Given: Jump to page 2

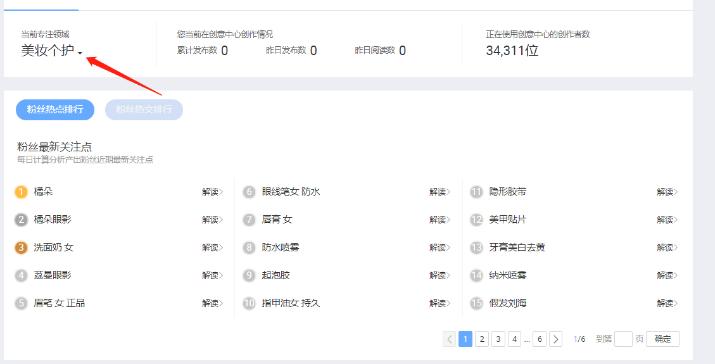Looking at the screenshot, I should coord(482,339).
